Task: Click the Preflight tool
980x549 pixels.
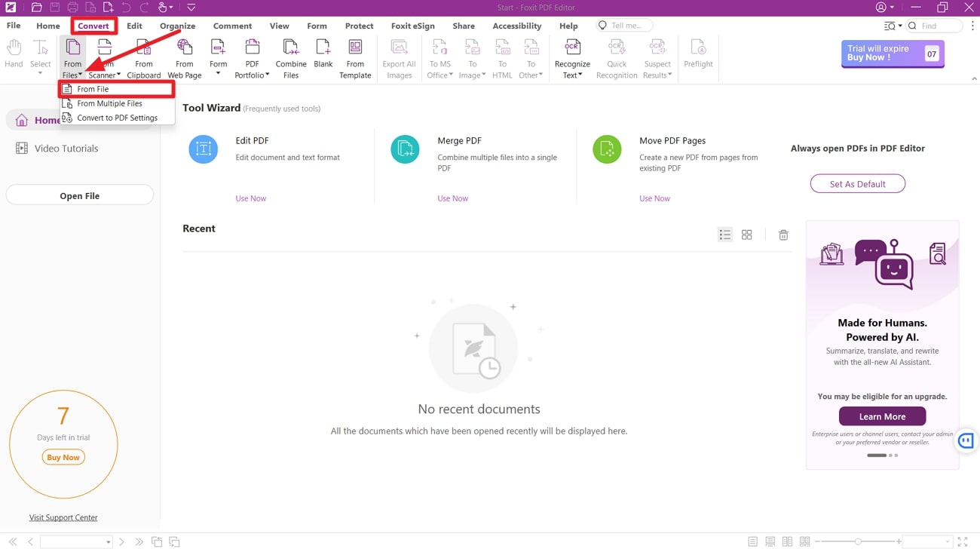Action: [698, 54]
